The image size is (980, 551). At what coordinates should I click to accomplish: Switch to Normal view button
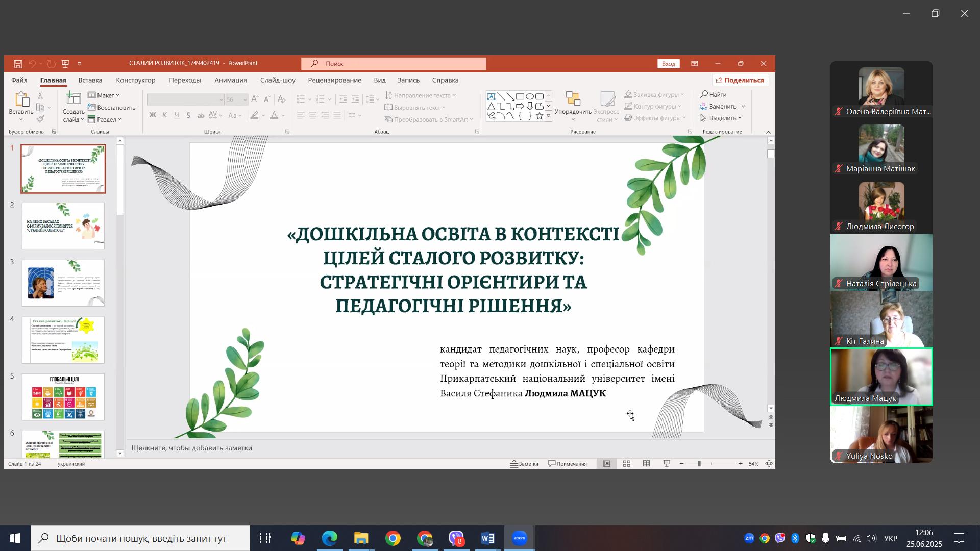click(607, 464)
